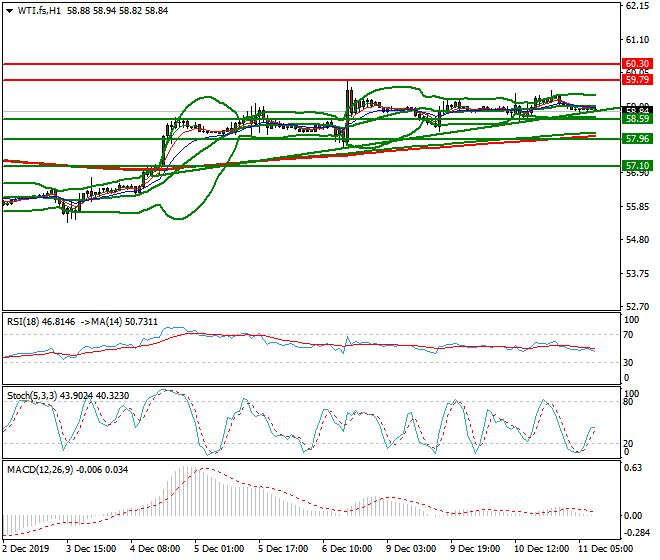Click the MACD(12,26,9) indicator label
Screen dimensions: 660x560
pos(36,468)
